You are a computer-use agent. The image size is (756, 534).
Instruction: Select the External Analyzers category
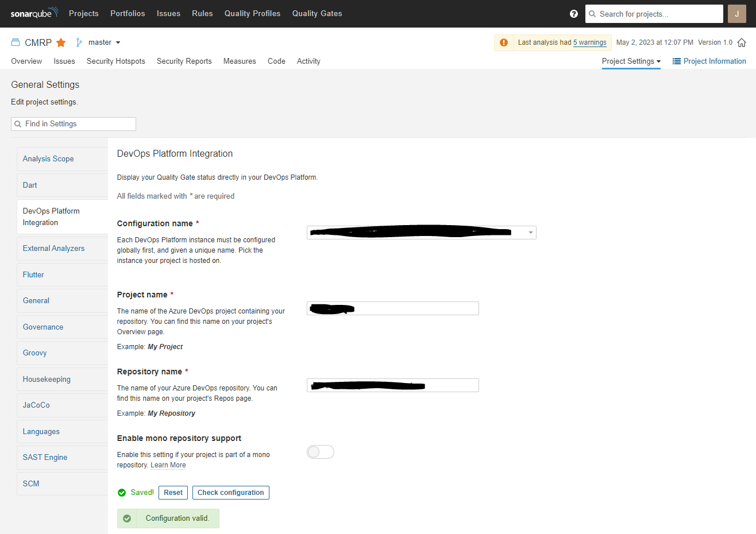[x=62, y=248]
